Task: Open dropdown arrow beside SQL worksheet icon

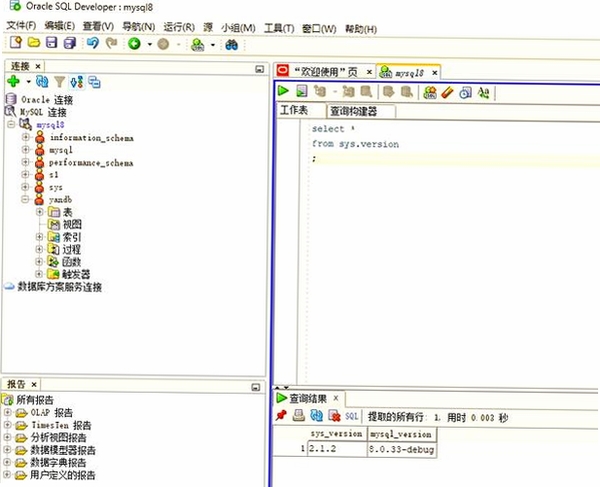Action: click(x=213, y=45)
